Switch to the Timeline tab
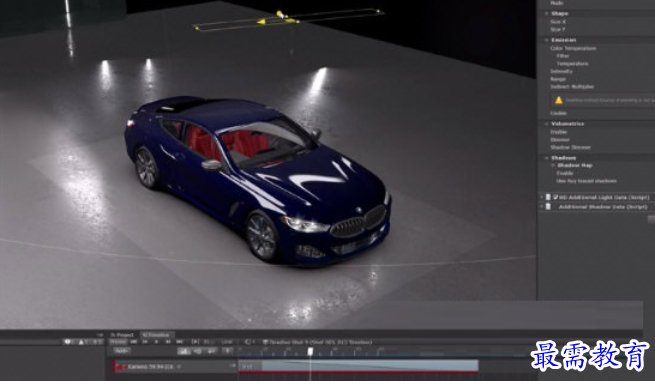655x387 pixels. [157, 335]
